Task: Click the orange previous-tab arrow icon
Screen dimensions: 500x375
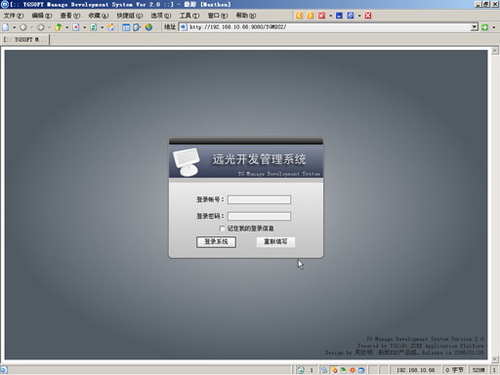Action: tap(299, 16)
